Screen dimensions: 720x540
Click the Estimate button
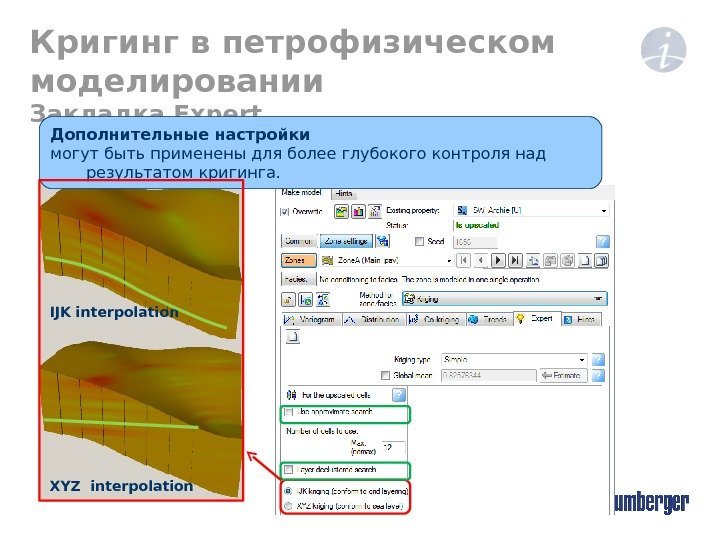pos(562,375)
